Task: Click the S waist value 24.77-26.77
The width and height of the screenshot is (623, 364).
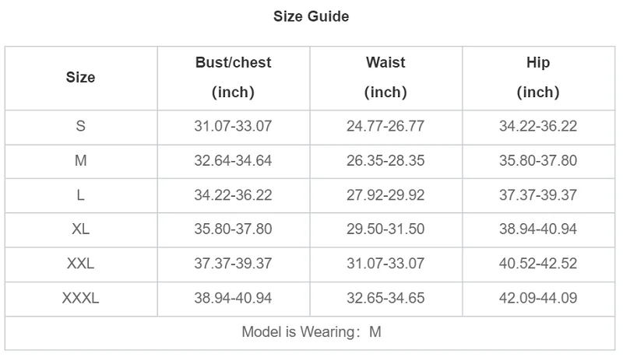Action: click(385, 126)
